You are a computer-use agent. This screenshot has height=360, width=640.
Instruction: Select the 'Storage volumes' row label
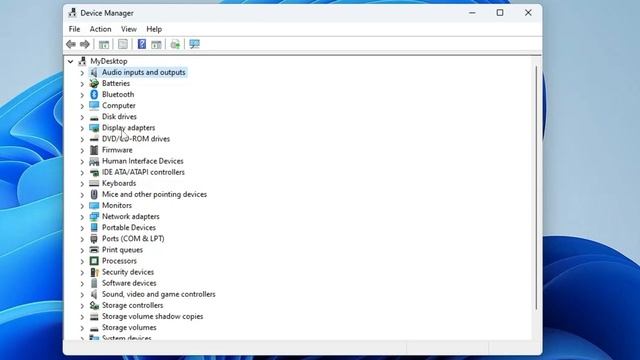pyautogui.click(x=129, y=327)
